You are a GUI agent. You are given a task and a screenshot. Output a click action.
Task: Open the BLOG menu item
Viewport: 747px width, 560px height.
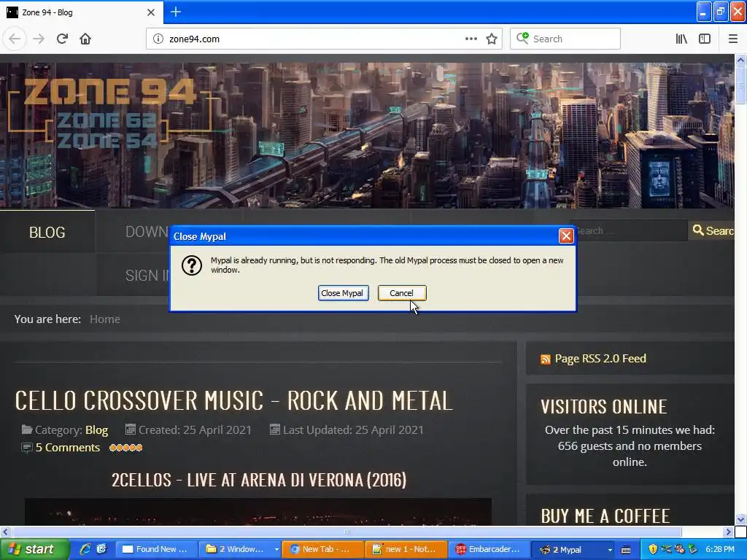pos(47,232)
